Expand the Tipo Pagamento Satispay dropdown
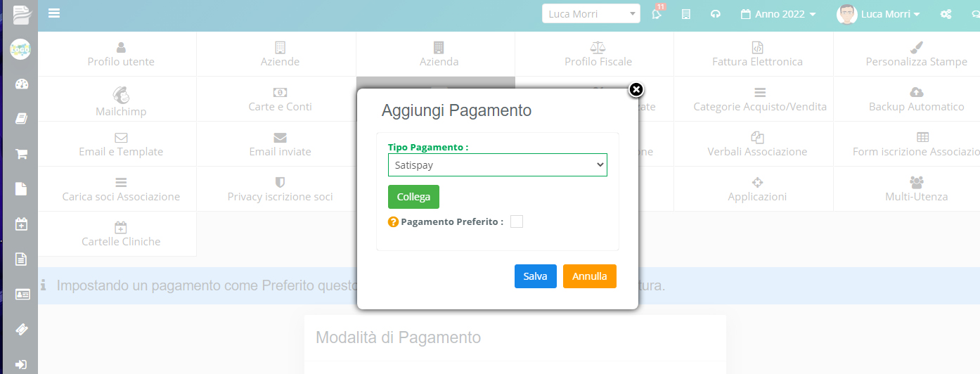 (497, 165)
